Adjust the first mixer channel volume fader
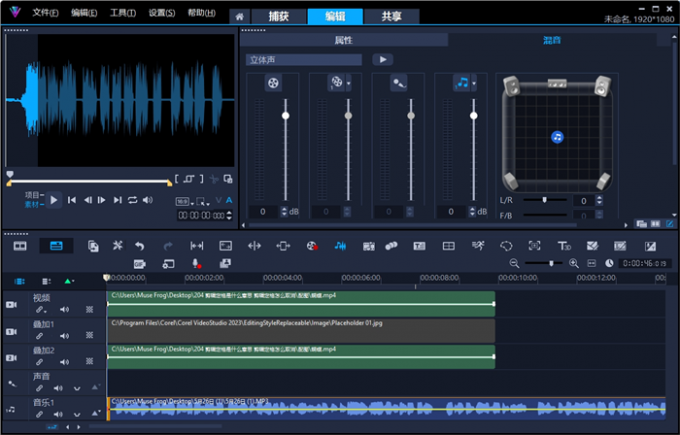Viewport: 680px width, 435px height. pos(285,115)
